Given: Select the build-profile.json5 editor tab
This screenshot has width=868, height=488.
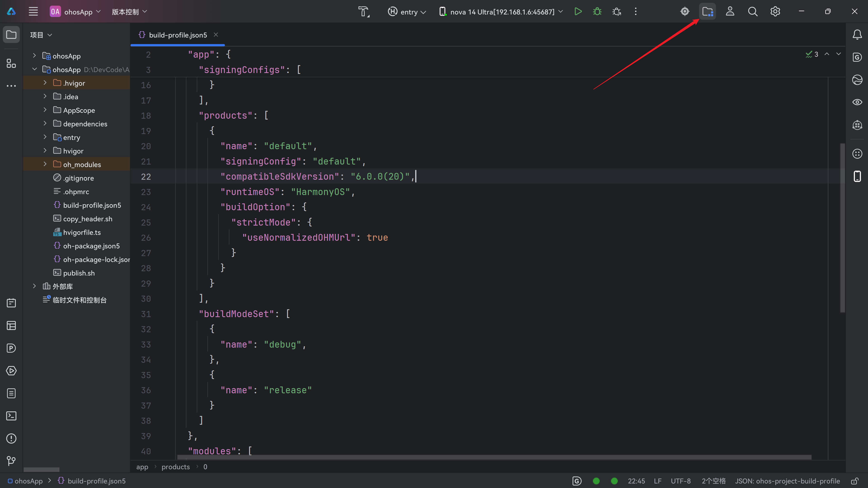Looking at the screenshot, I should 178,35.
